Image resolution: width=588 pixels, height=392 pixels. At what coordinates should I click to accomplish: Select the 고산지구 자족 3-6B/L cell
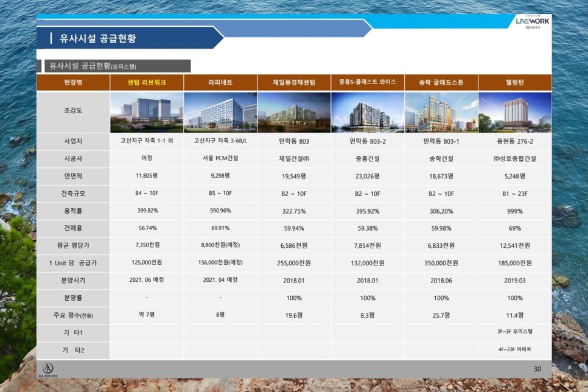220,141
